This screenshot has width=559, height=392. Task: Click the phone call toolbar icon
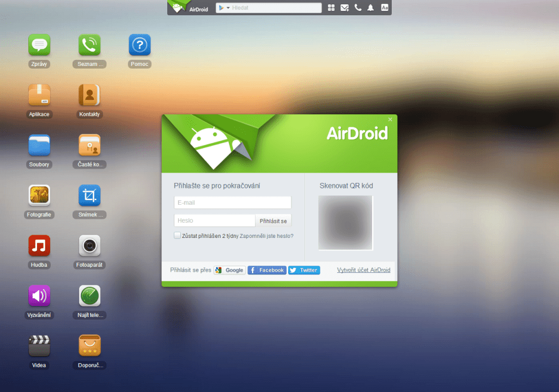tap(358, 8)
